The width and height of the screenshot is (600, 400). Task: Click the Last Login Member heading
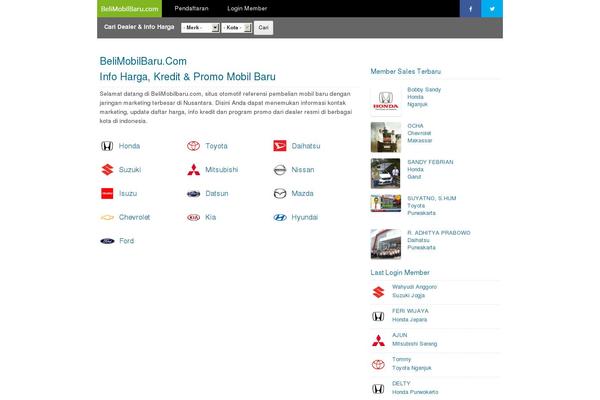point(400,273)
